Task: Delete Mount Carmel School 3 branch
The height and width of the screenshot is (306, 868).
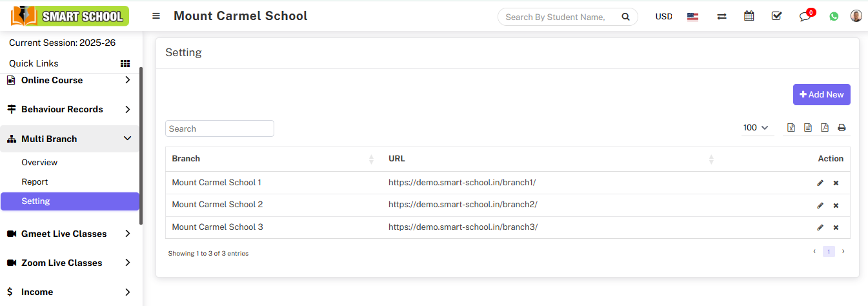Action: 836,227
